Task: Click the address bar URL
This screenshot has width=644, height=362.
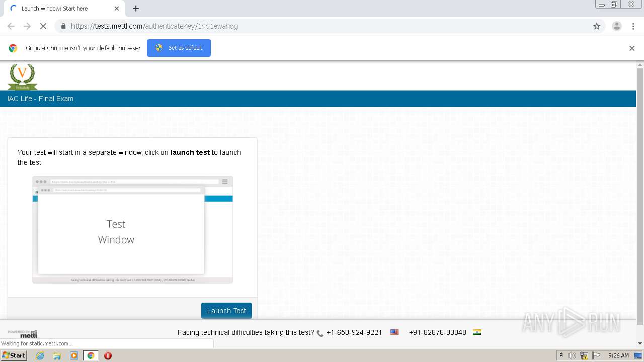Action: (154, 26)
